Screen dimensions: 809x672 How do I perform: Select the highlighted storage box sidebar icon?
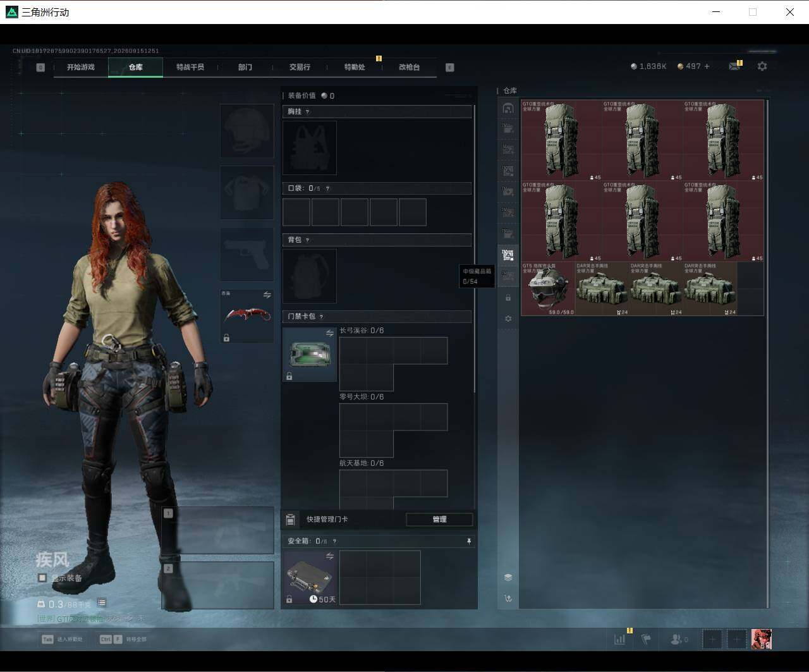(x=508, y=255)
